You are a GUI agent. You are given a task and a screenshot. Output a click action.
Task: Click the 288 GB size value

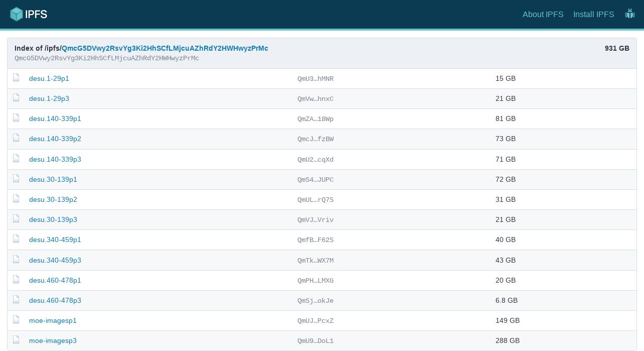508,340
